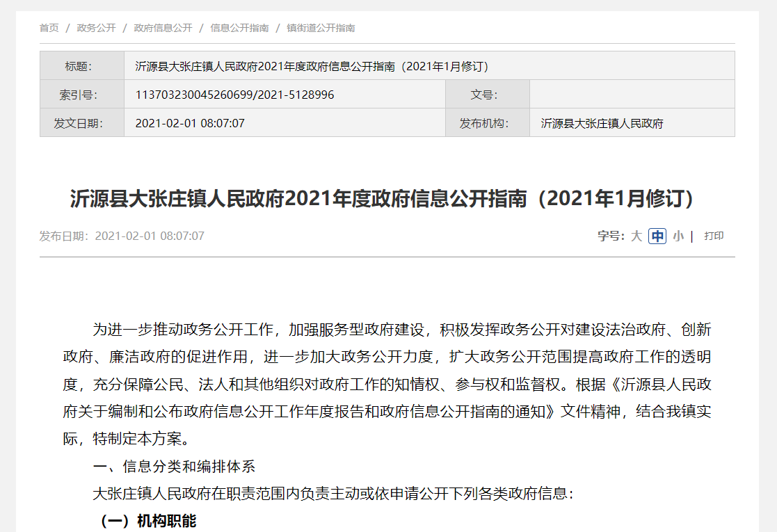Click the document title in the 标题 row

coord(312,66)
